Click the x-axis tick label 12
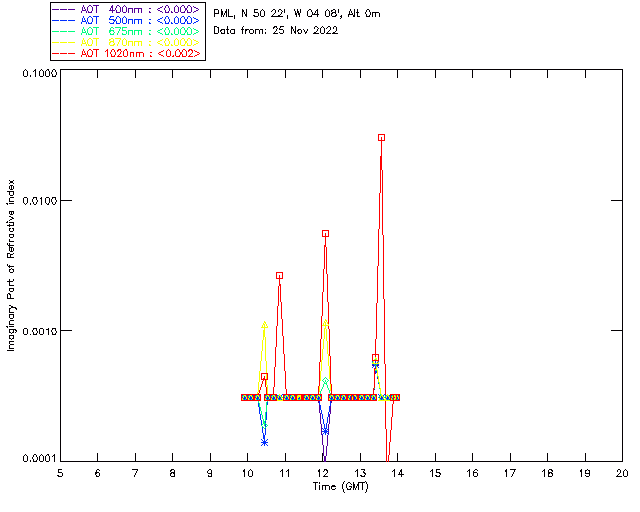This screenshot has height=512, width=640. click(x=322, y=473)
